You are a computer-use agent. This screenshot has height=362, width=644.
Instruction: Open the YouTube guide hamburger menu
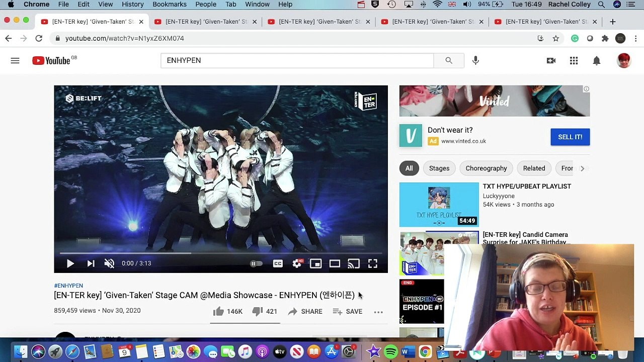point(15,61)
